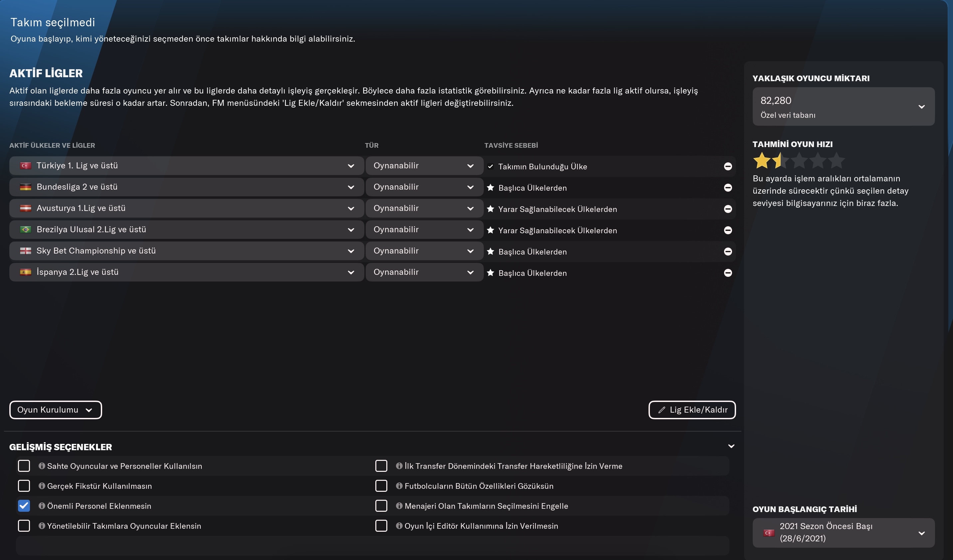Screen dimensions: 953x560
Task: Check Oyun İçi Editör Kullanımına İzin Verilmesin
Action: point(381,526)
